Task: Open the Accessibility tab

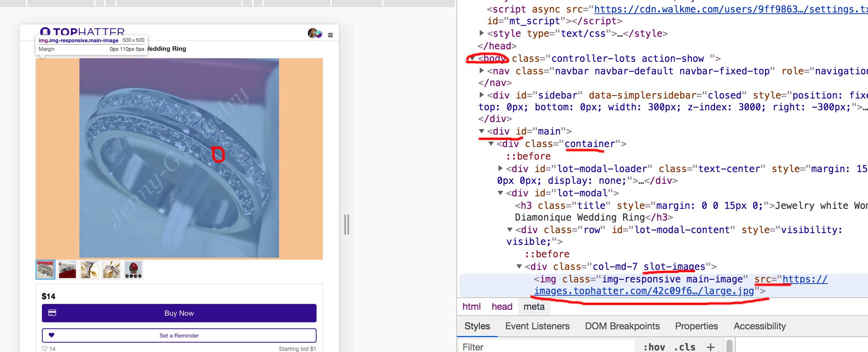Action: (760, 326)
